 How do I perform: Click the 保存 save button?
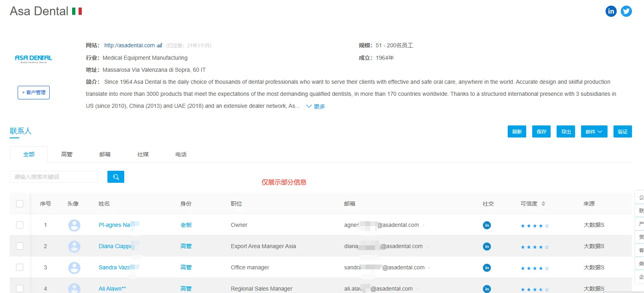(x=541, y=131)
